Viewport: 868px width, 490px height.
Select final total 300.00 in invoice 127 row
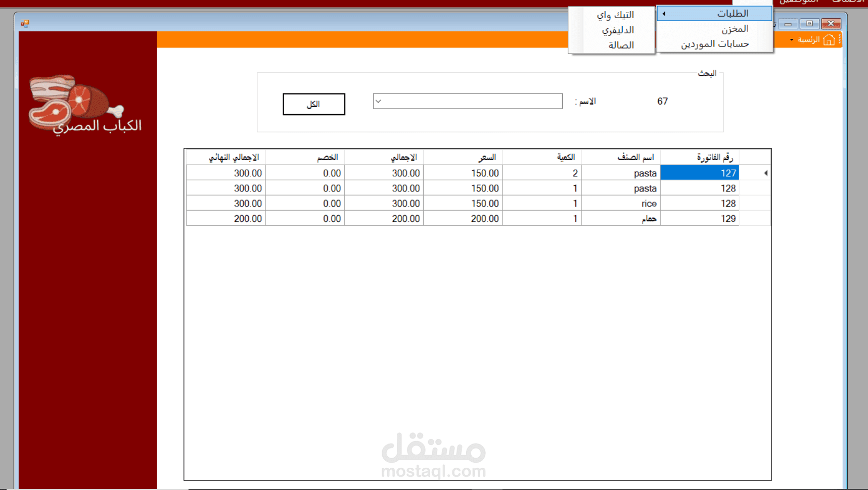tap(226, 173)
